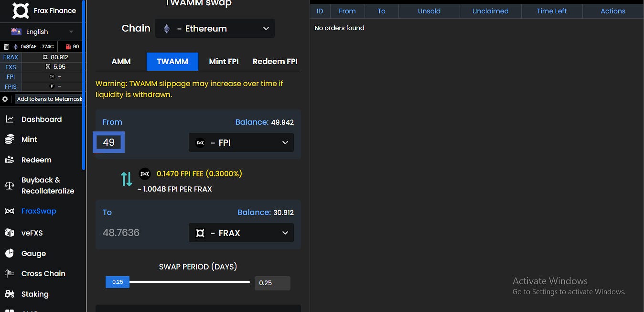Click the FraxSwap sidebar icon
Viewport: 644px width, 312px height.
(x=10, y=211)
